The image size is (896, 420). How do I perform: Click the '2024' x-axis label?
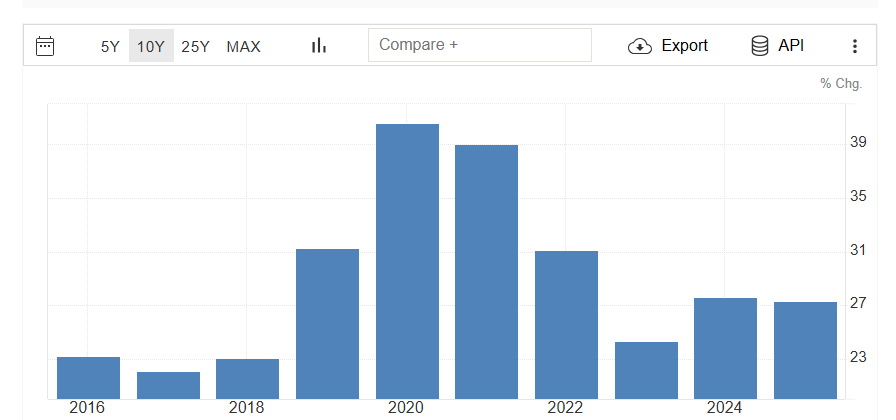click(x=725, y=408)
